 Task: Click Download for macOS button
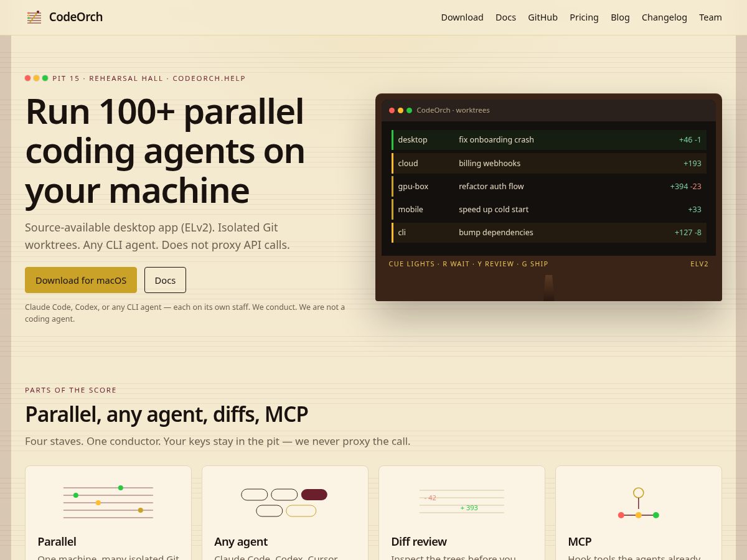[x=81, y=280]
